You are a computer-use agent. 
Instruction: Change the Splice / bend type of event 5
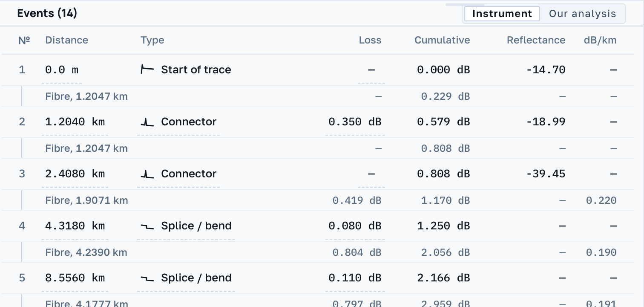(x=186, y=278)
